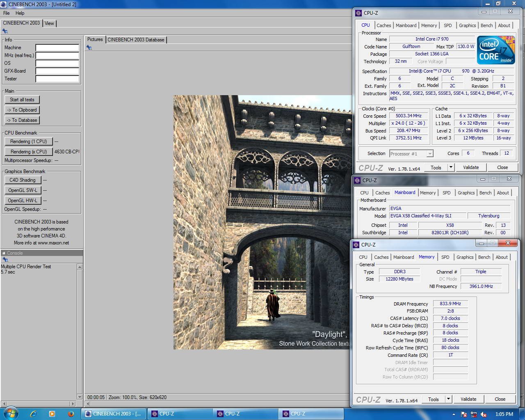The width and height of the screenshot is (525, 420).
Task: Click the CINEBENCH 2003 title bar icon
Action: coord(4,4)
